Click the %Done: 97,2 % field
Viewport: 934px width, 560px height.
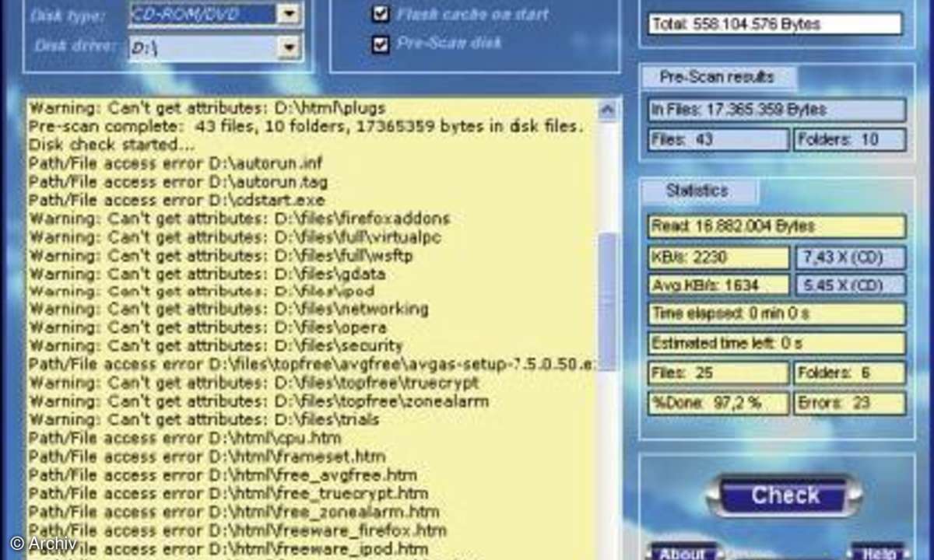718,403
